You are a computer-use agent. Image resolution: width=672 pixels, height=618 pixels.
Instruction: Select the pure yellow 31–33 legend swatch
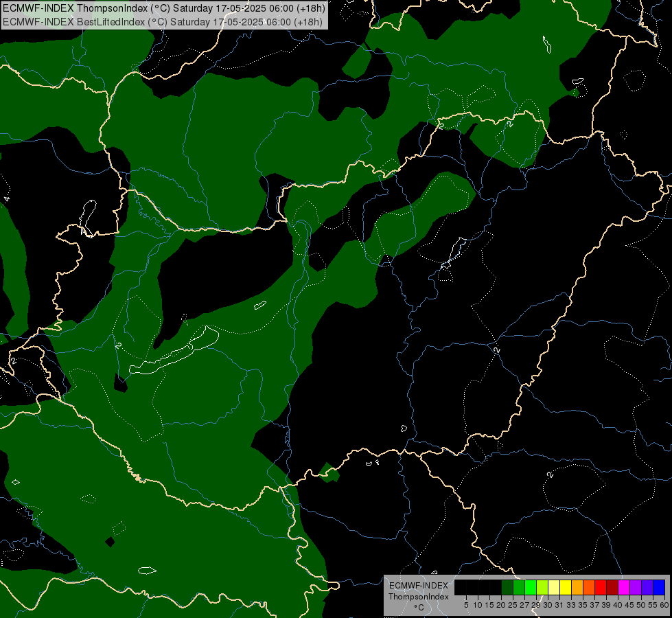click(566, 587)
